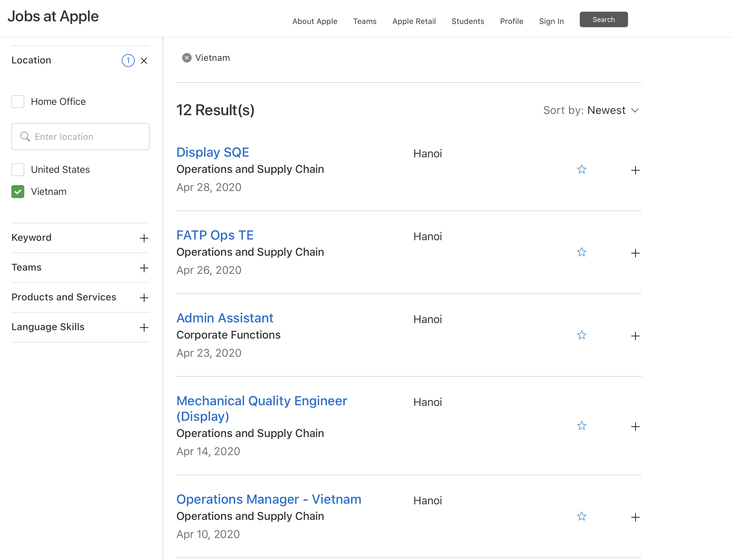Screen dimensions: 732x560
Task: Open Teams in the top navigation
Action: tap(365, 21)
